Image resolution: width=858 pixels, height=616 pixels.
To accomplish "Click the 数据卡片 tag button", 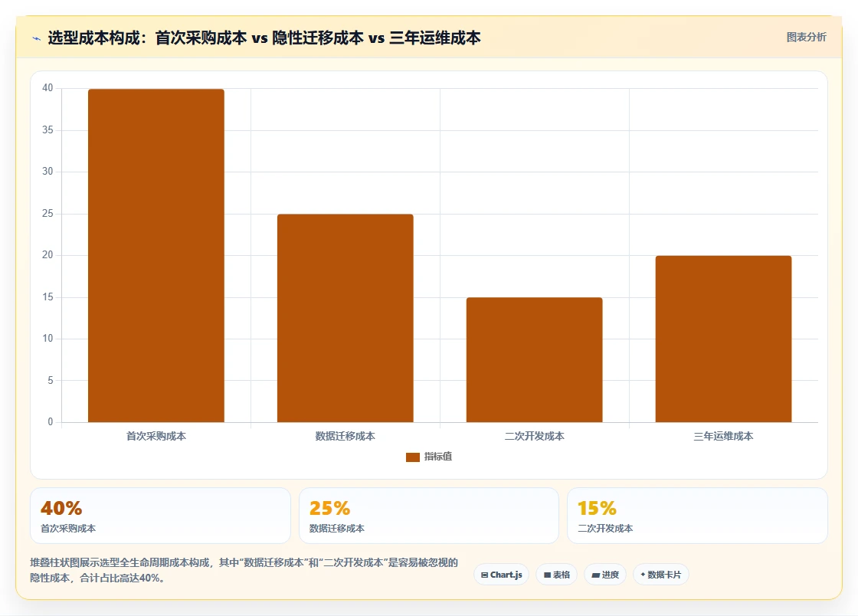I will [x=660, y=575].
